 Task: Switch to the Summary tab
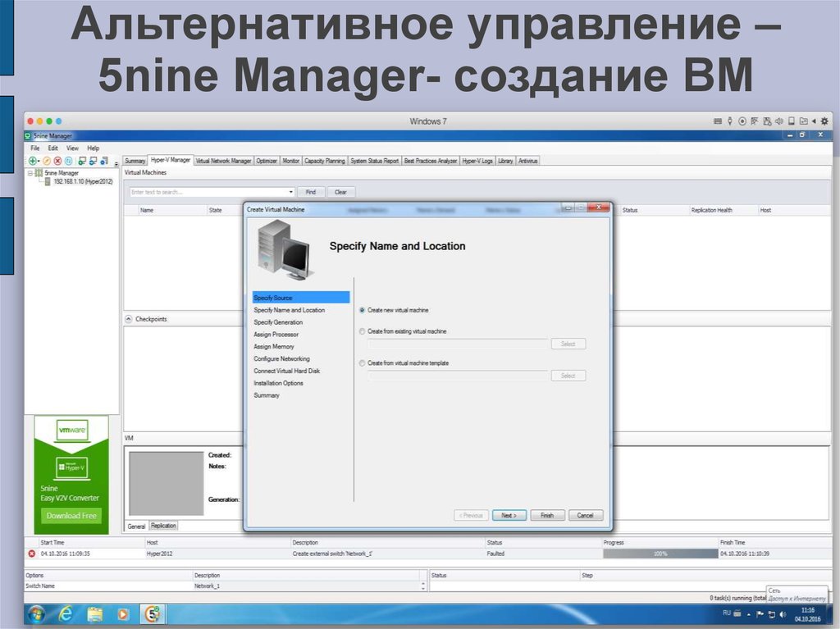(x=135, y=161)
